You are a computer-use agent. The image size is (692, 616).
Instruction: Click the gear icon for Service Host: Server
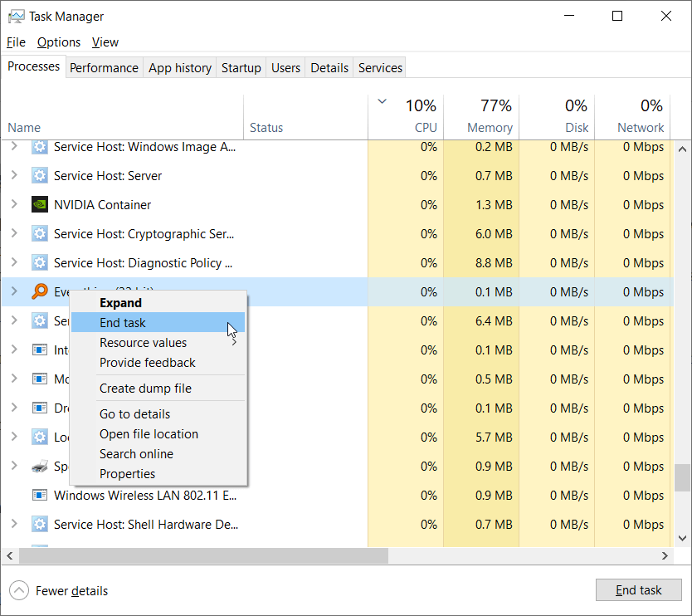pos(40,175)
